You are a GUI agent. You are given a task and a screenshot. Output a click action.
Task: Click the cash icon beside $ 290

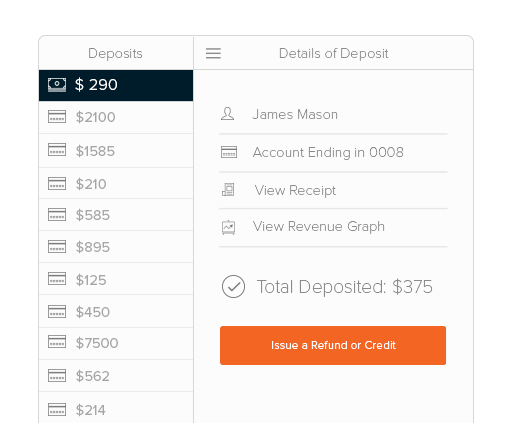[57, 85]
